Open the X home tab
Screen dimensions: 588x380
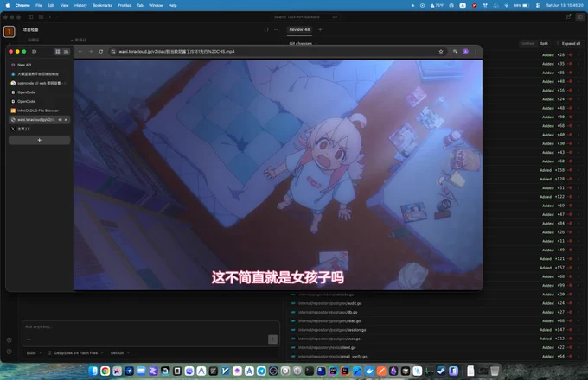click(x=40, y=129)
